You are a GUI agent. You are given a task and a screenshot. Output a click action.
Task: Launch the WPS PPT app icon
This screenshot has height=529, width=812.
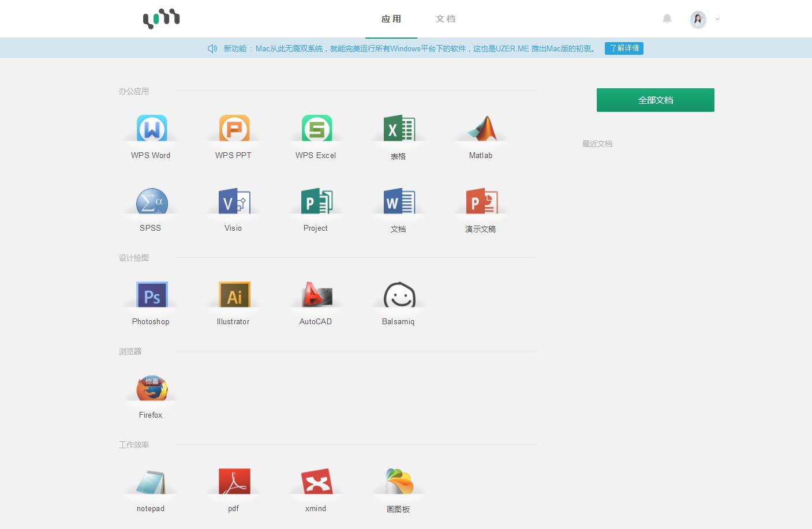234,128
